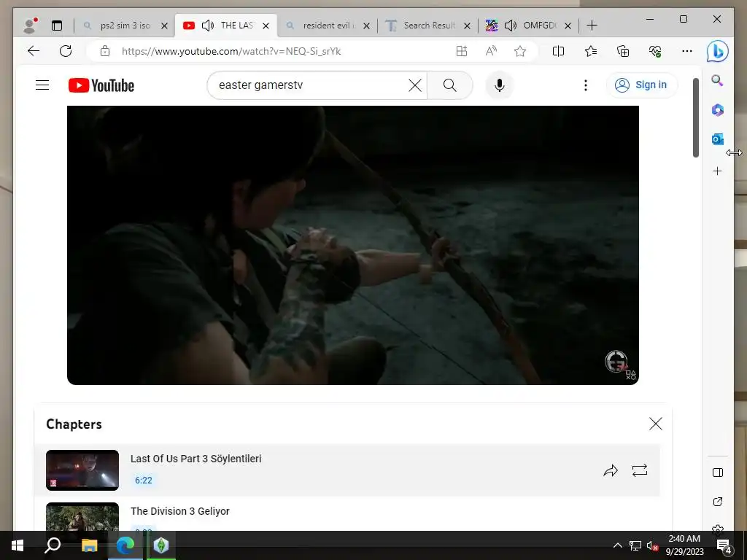Screen dimensions: 747x560
Task: Open Outlook in the Edge sidebar
Action: (718, 139)
